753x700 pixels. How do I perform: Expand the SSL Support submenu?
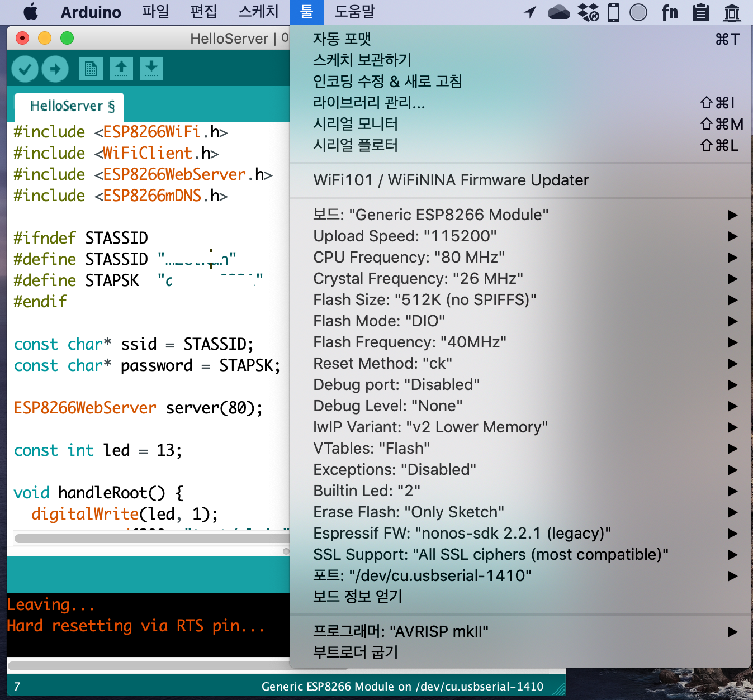(520, 555)
